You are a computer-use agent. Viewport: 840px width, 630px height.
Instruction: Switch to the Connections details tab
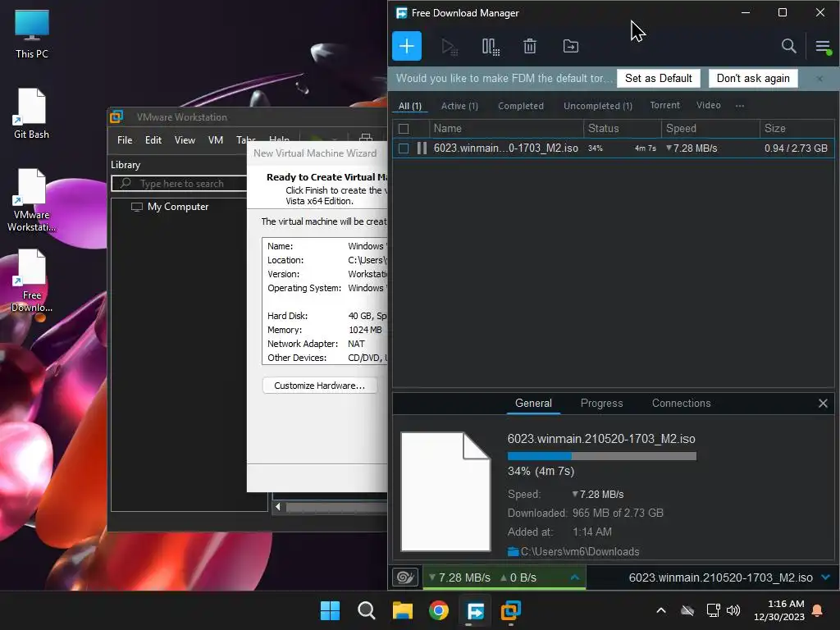coord(681,404)
